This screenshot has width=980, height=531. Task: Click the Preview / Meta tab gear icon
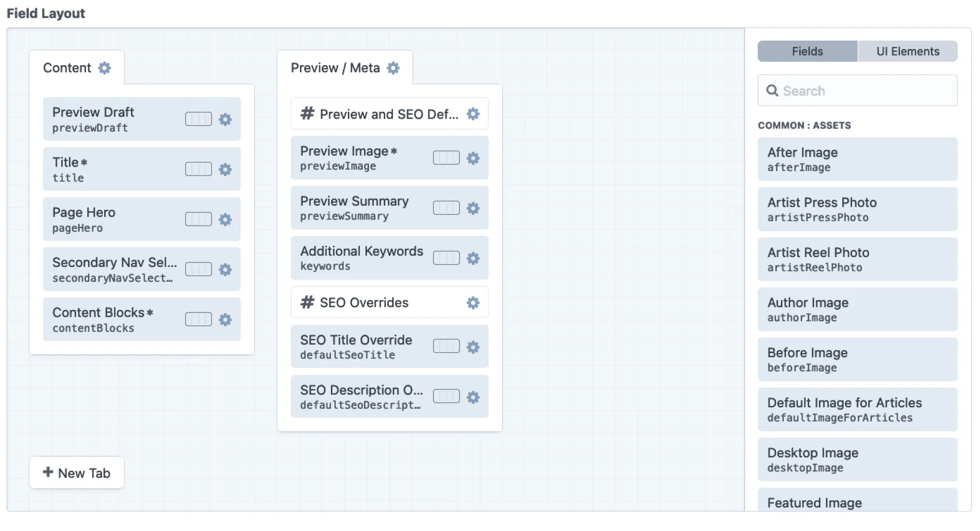tap(393, 68)
